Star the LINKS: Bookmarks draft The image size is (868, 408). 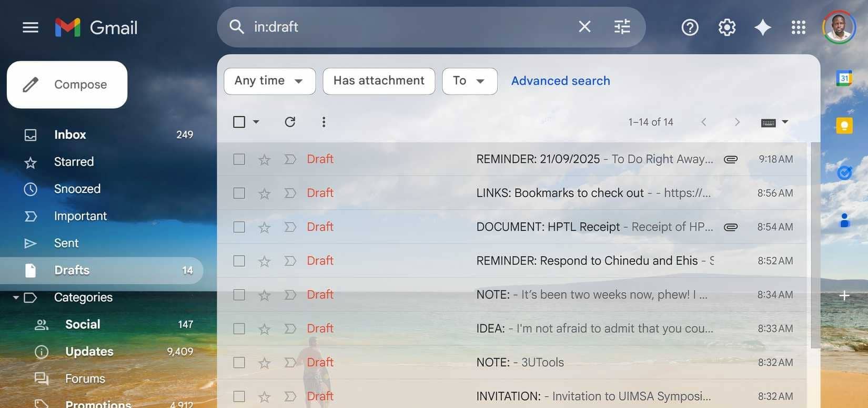264,193
